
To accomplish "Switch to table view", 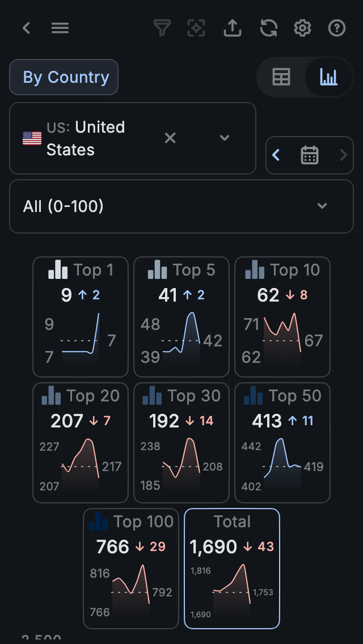I will pyautogui.click(x=281, y=77).
